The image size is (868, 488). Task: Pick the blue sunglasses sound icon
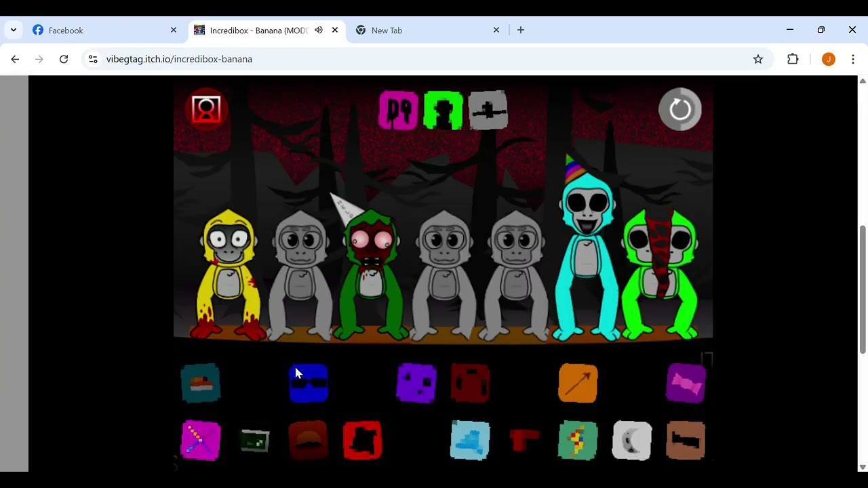click(x=309, y=383)
